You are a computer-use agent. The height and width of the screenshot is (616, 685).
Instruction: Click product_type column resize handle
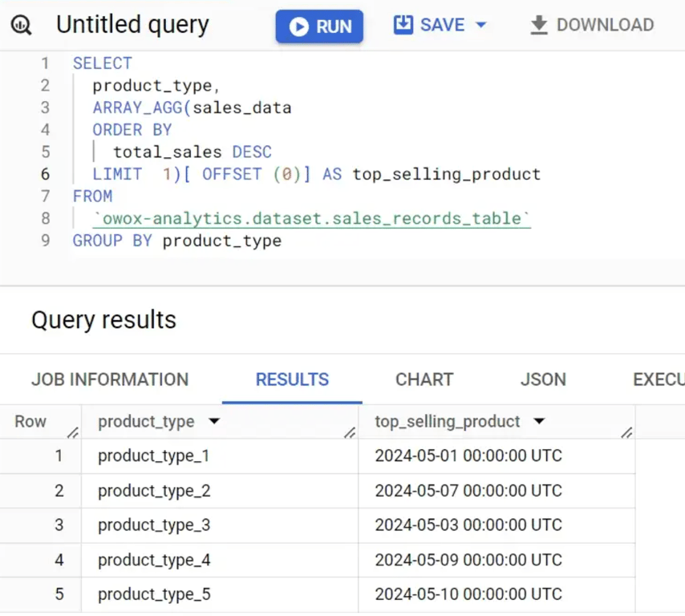[350, 432]
